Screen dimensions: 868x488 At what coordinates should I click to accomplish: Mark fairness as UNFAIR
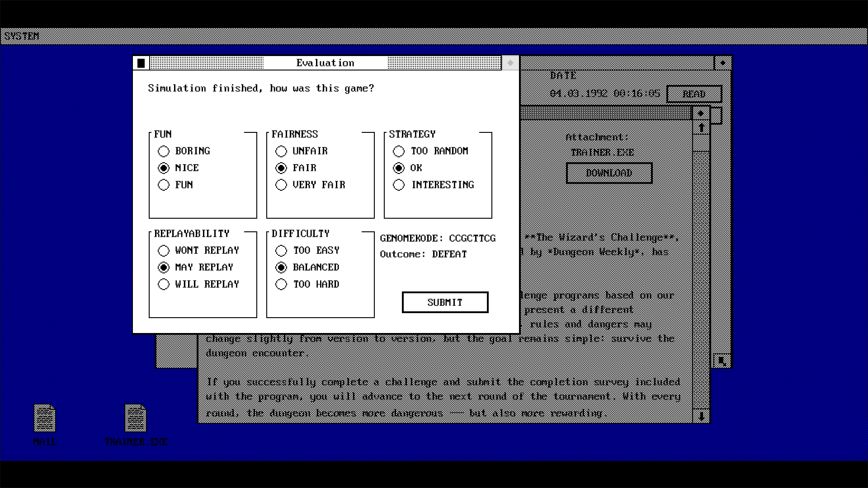click(281, 151)
